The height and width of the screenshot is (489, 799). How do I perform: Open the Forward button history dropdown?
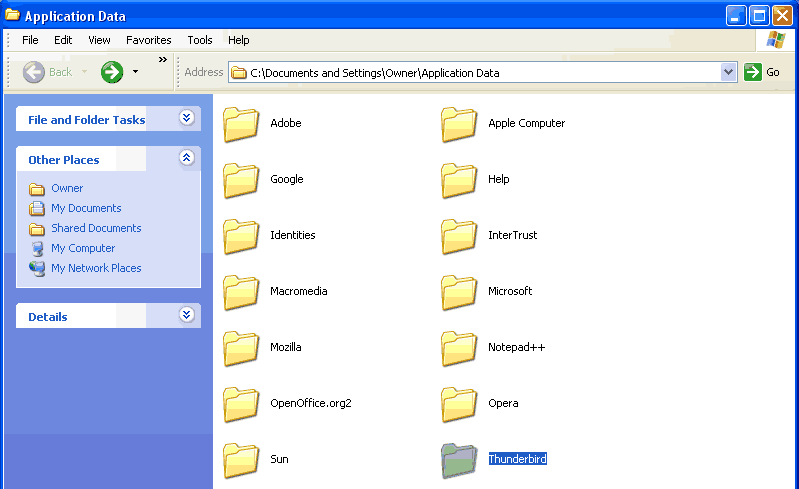135,72
